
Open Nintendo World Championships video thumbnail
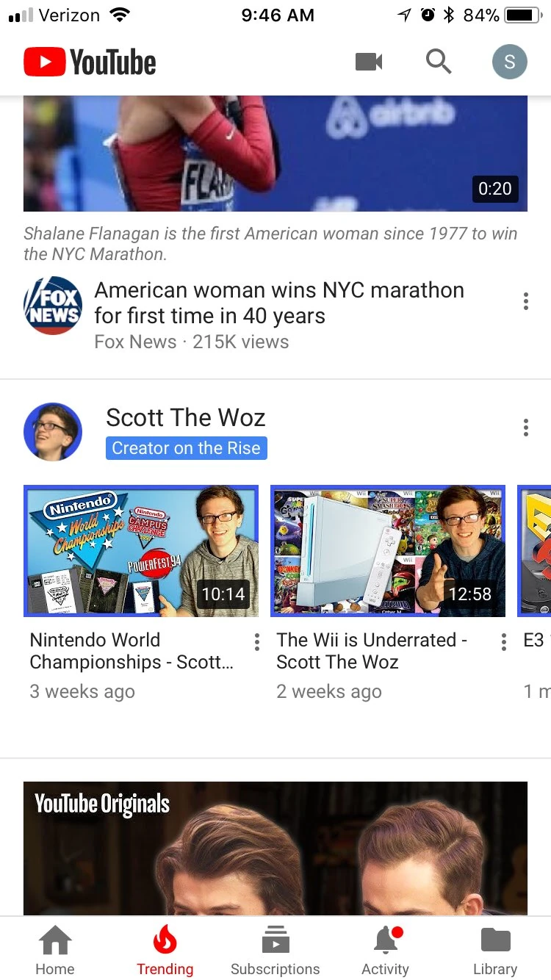[x=141, y=551]
